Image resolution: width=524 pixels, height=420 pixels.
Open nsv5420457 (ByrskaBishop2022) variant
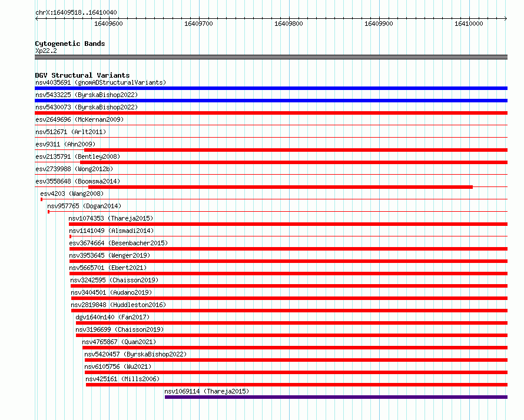point(135,354)
